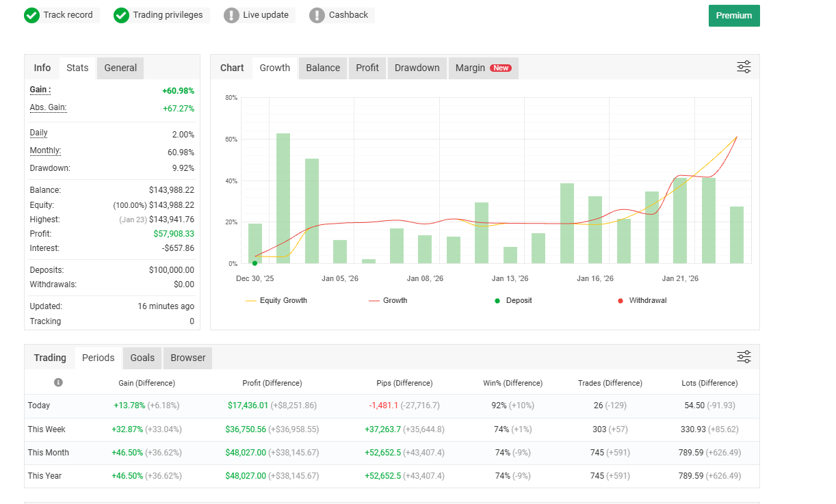Click the Abs. Gain label link

[48, 107]
